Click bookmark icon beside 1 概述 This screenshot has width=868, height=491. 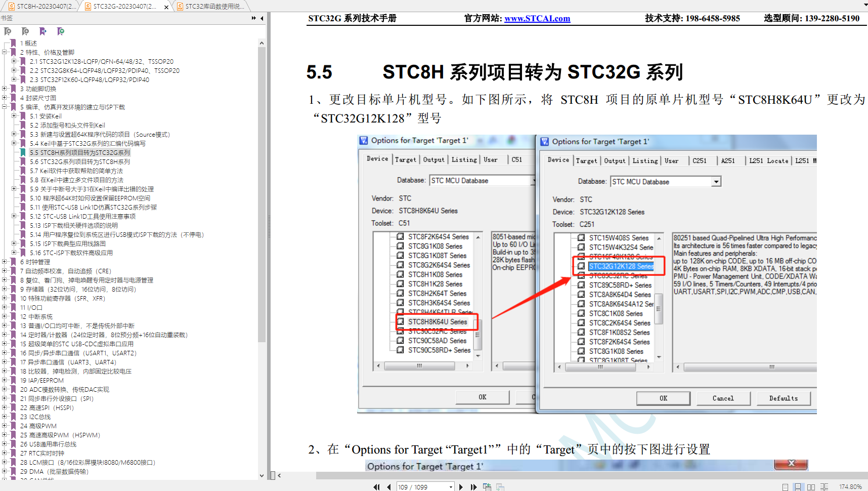coord(13,43)
